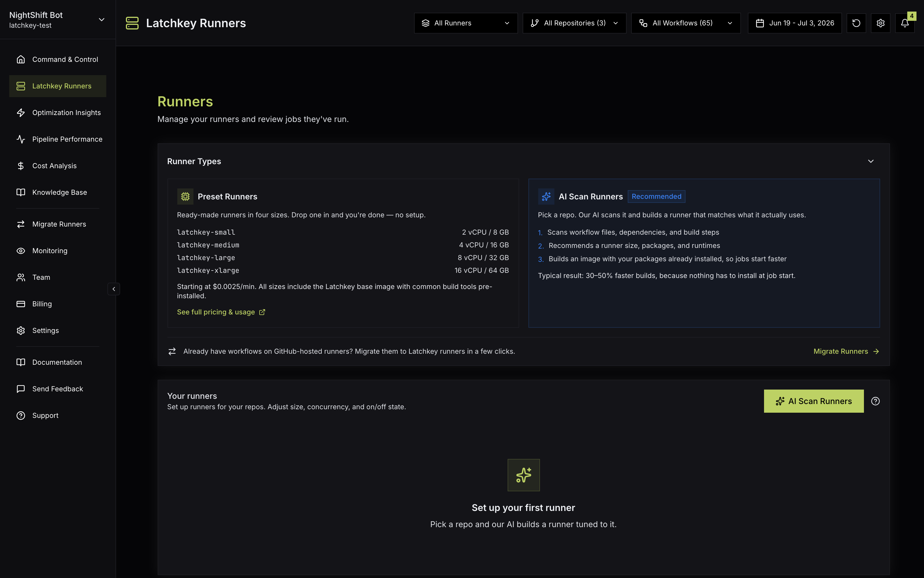The width and height of the screenshot is (924, 578).
Task: Click the Your runners section title
Action: [192, 396]
